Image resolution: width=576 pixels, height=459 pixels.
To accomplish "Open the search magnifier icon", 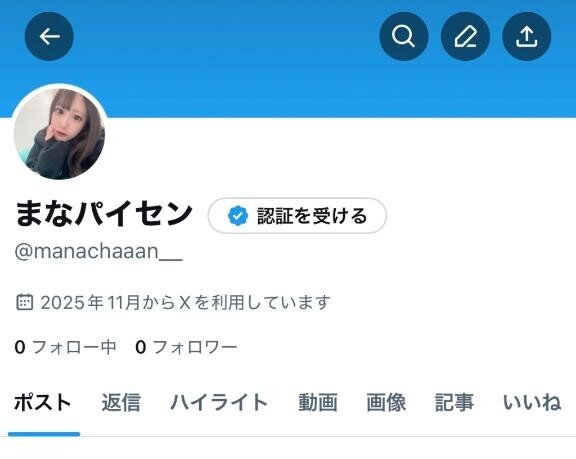I will pos(403,36).
